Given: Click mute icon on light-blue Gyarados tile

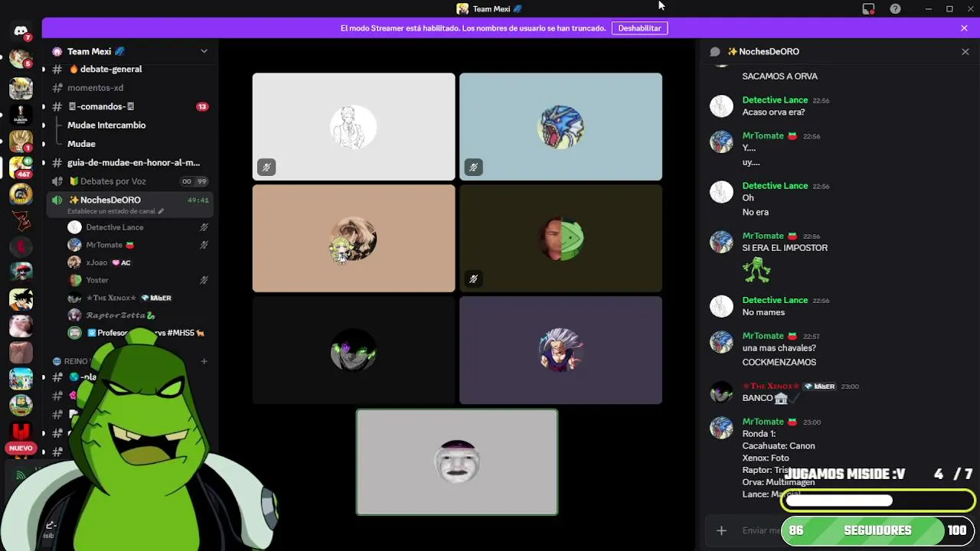Looking at the screenshot, I should click(x=473, y=167).
